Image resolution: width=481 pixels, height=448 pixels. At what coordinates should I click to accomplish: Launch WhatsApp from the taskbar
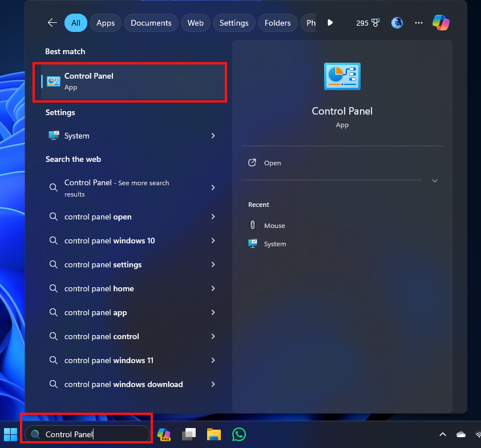pos(239,434)
